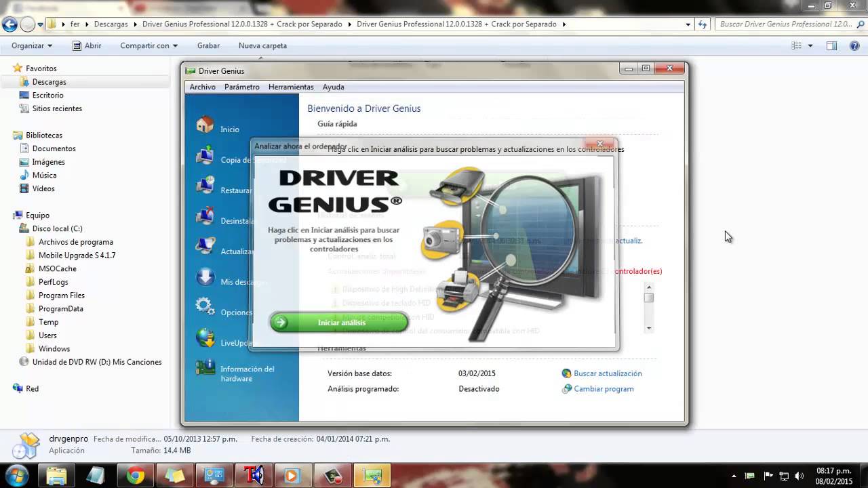This screenshot has height=488, width=868.
Task: Select Equipo in the navigation pane
Action: pos(37,215)
